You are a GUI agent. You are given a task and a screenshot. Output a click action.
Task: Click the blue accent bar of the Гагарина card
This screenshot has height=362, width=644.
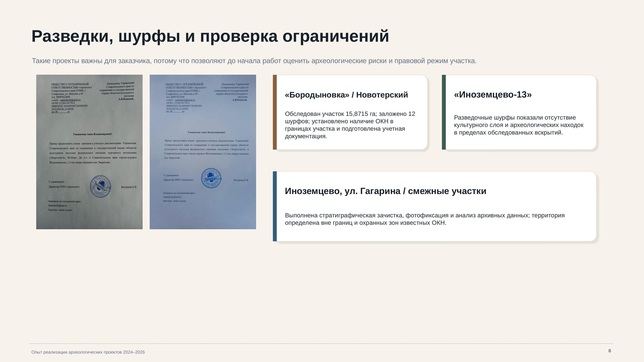coord(275,206)
